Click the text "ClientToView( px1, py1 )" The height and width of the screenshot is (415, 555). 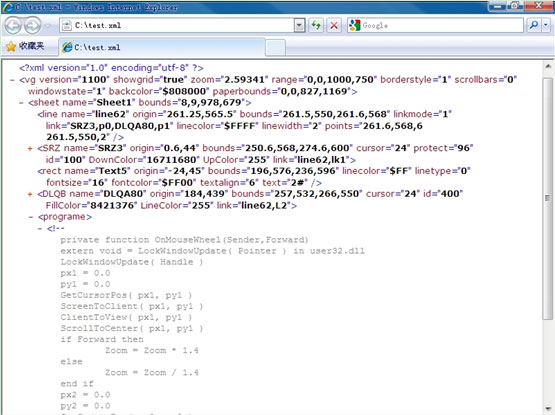[126, 317]
